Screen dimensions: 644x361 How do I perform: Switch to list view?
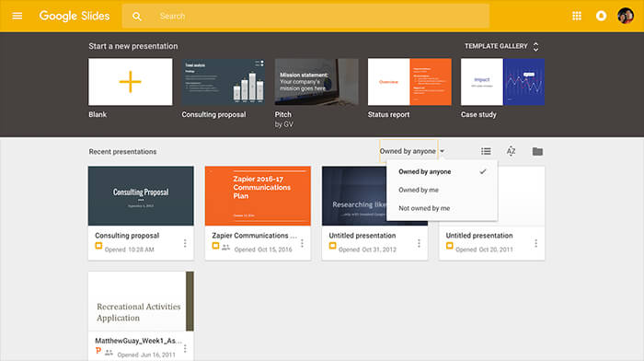(x=486, y=151)
